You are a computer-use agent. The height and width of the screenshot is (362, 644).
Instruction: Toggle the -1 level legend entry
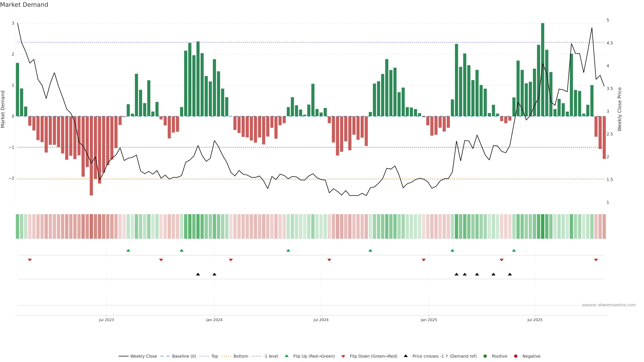[x=271, y=356]
